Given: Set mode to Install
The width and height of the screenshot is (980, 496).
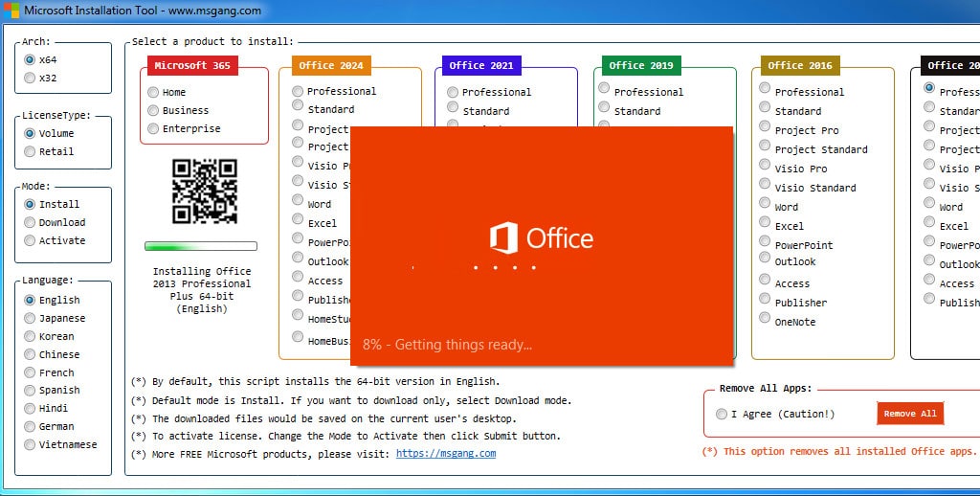Looking at the screenshot, I should (x=30, y=205).
